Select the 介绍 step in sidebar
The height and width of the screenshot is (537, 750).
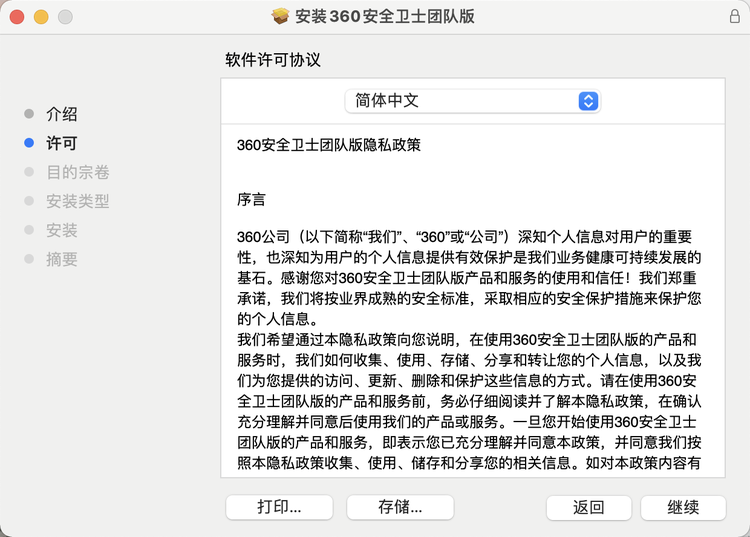[x=61, y=114]
